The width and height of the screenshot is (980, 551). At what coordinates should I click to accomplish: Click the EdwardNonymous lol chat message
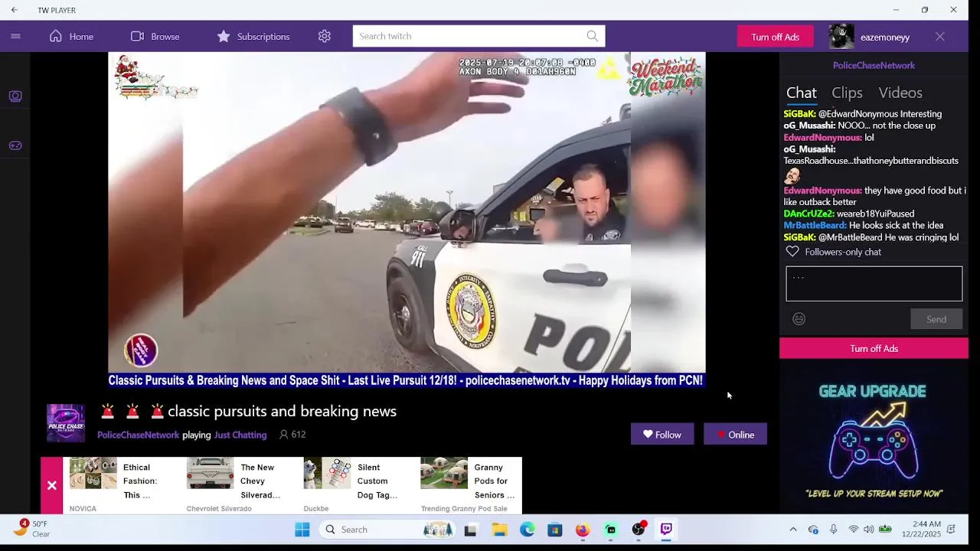click(828, 138)
